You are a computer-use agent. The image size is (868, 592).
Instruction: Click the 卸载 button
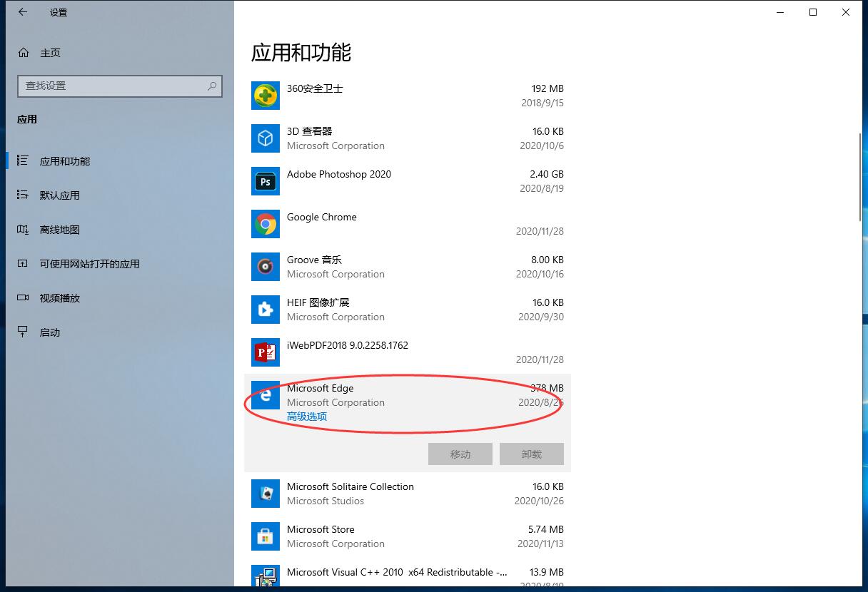tap(532, 454)
